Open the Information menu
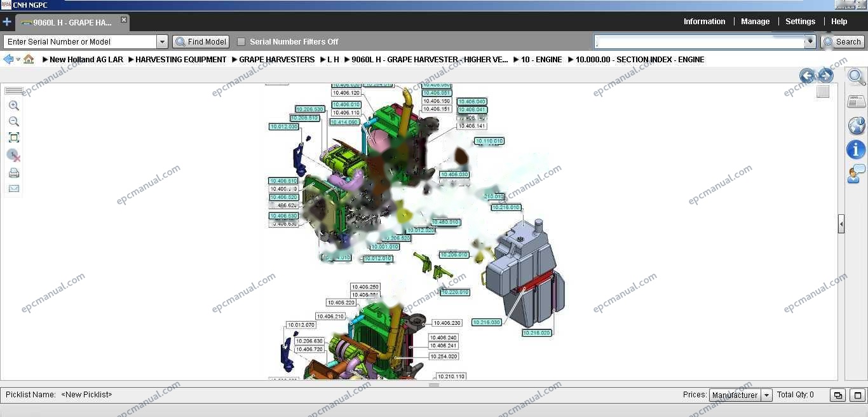Image resolution: width=868 pixels, height=417 pixels. pos(704,22)
